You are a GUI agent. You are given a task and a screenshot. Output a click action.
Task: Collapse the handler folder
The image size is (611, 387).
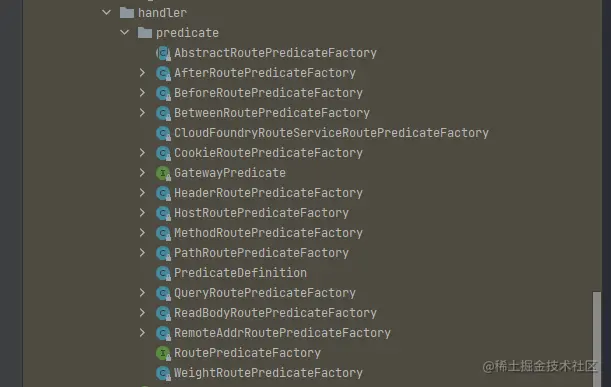click(106, 12)
